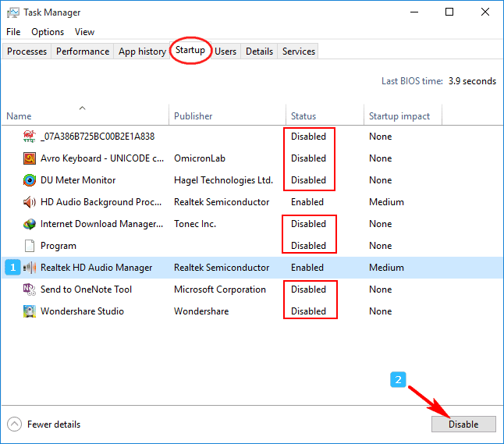Click the blank Program file icon
The height and width of the screenshot is (444, 504).
(x=30, y=246)
